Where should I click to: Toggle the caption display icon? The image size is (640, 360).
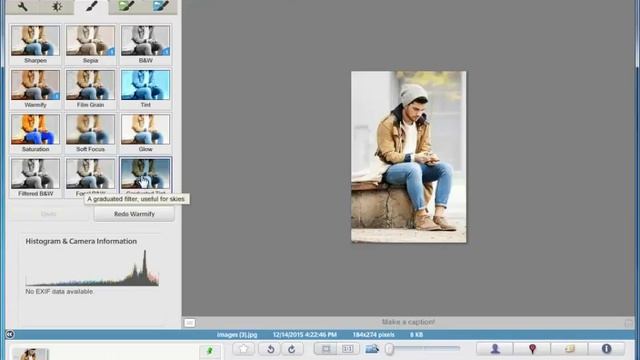click(189, 323)
